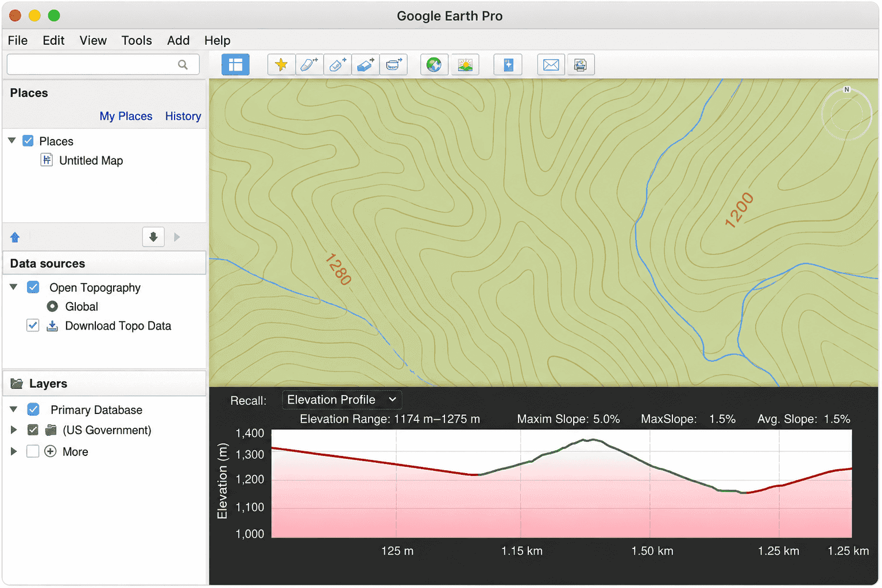Expand the (US Government) layer tree
This screenshot has height=588, width=882.
click(x=14, y=430)
